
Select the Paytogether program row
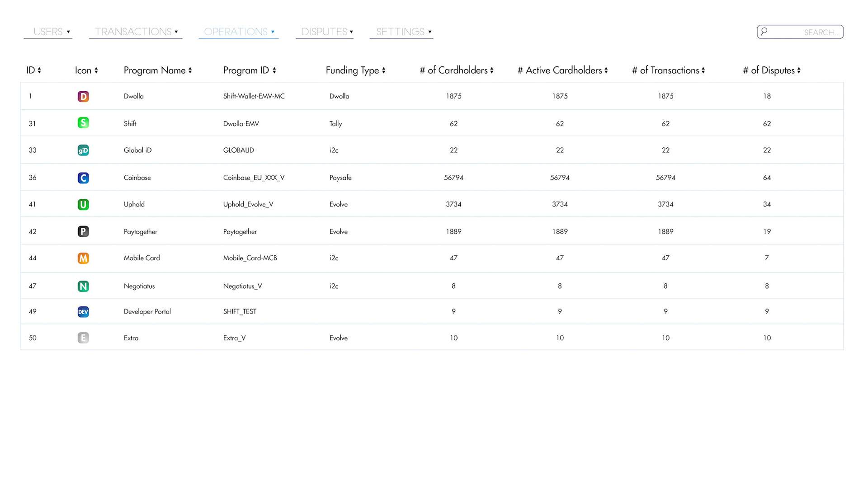pyautogui.click(x=141, y=231)
